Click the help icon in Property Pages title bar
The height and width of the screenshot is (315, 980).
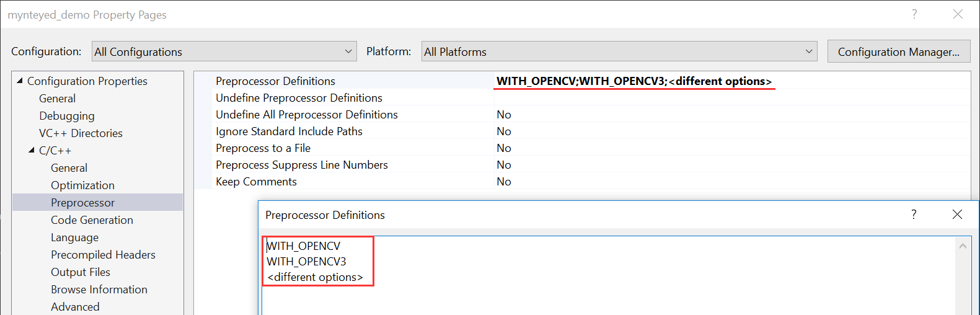click(x=914, y=14)
